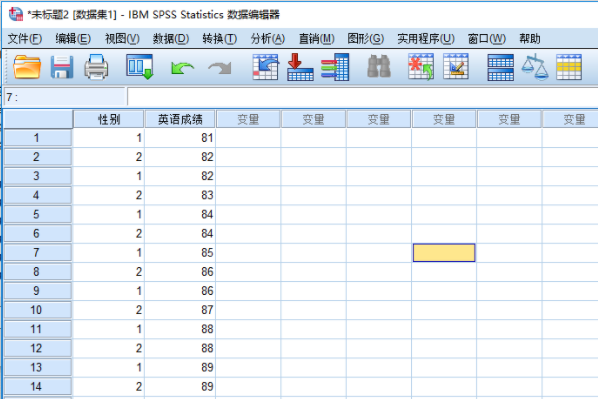
Task: Open the 实用程序(U) menu
Action: coord(426,39)
